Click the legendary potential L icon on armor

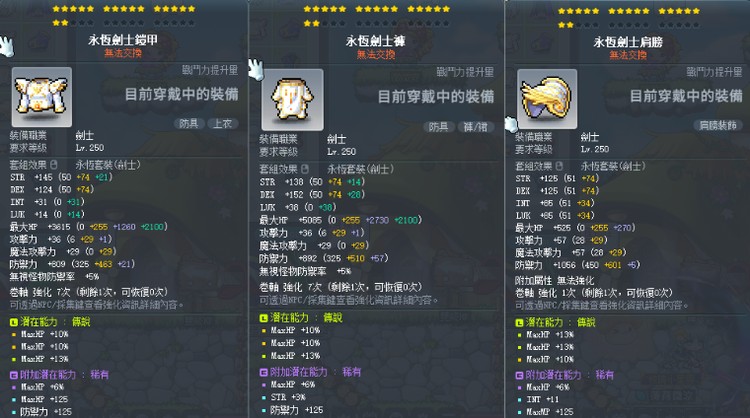point(13,322)
